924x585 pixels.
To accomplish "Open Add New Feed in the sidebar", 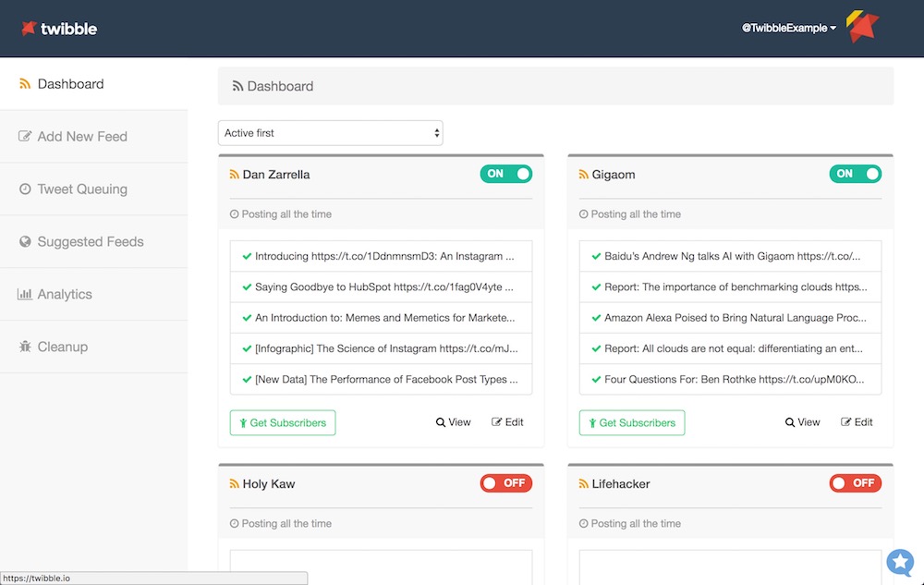I will [93, 136].
